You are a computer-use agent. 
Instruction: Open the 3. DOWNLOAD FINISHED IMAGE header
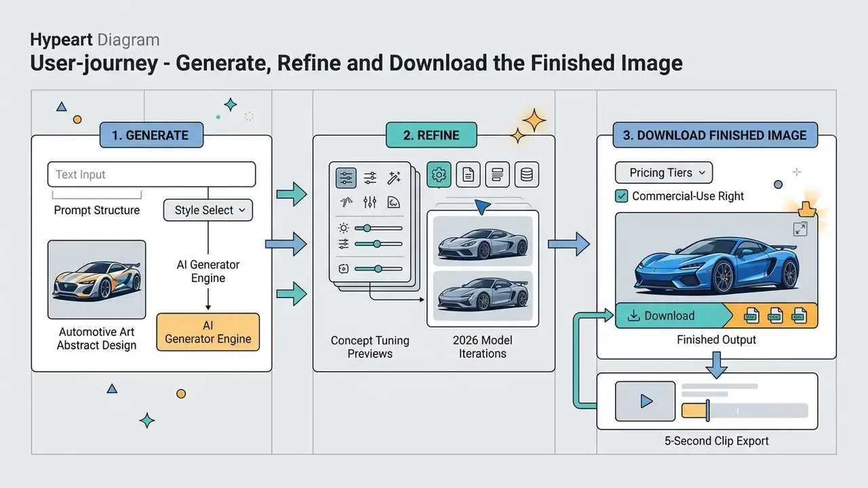point(715,135)
